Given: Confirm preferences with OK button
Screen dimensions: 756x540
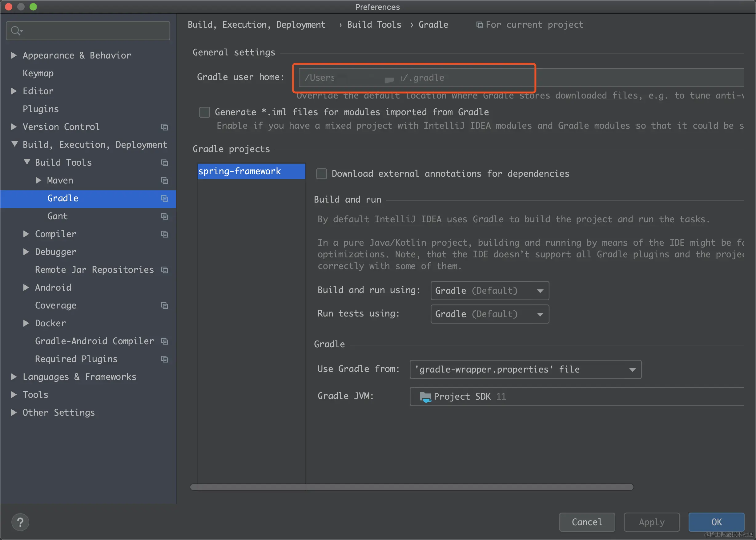Looking at the screenshot, I should [716, 522].
